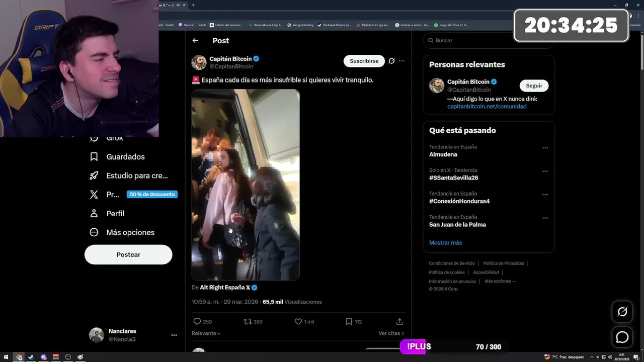Open options for San Juan de la Palma trend

[x=545, y=218]
